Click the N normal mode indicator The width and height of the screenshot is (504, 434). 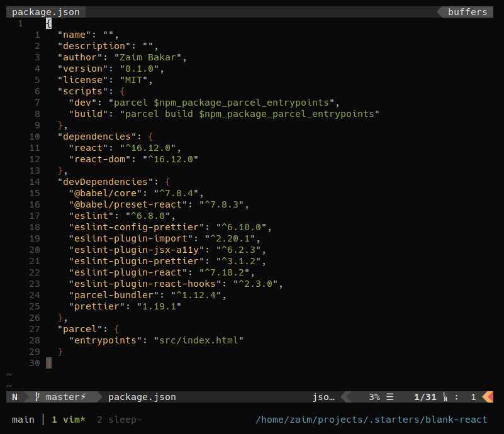tap(14, 397)
